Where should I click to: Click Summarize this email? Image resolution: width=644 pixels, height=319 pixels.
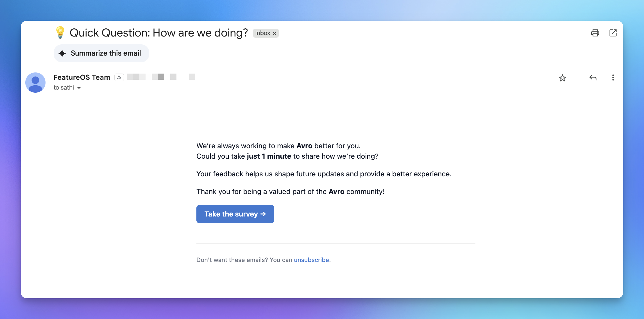[101, 53]
